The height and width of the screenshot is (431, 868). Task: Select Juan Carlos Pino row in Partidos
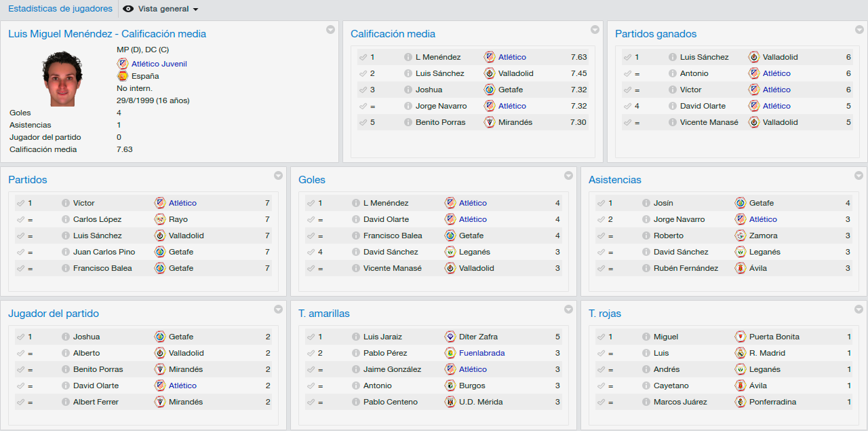pos(143,252)
